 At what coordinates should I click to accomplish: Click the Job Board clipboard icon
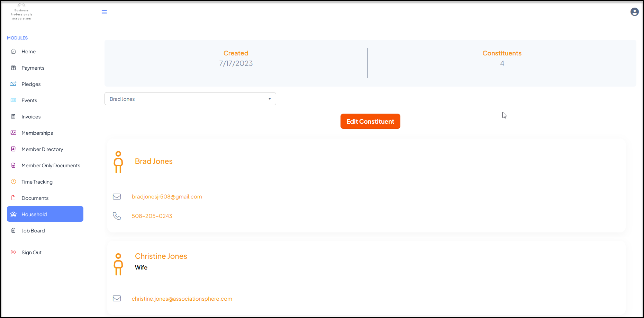[13, 230]
